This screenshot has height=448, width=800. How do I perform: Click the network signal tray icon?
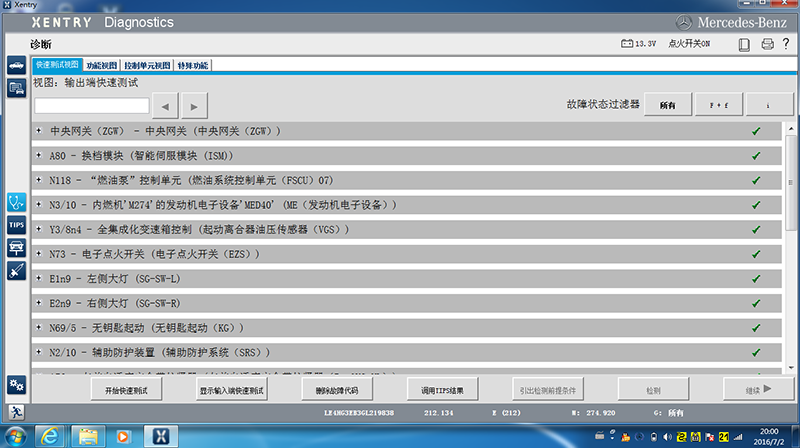pyautogui.click(x=738, y=437)
